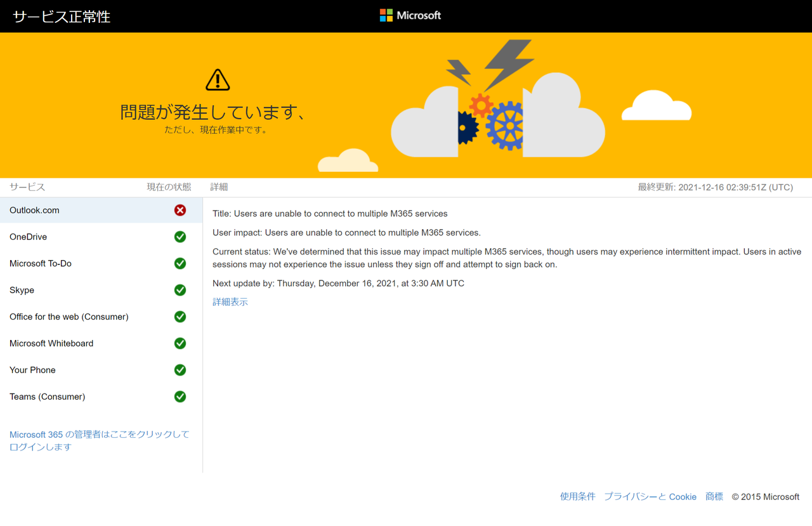
Task: Click the healthy status icon for Microsoft Whiteboard
Action: 180,343
